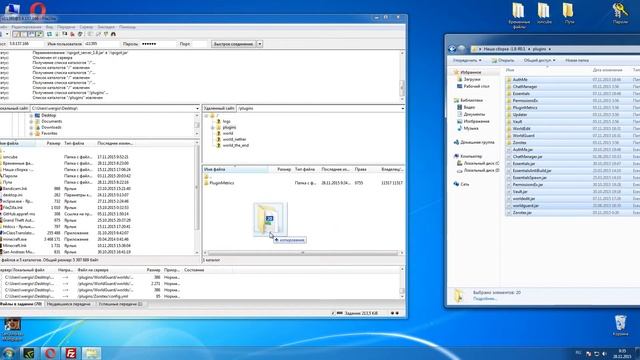Click the red disconnect toolbar icon in FileZilla
The height and width of the screenshot is (360, 640).
(x=73, y=34)
